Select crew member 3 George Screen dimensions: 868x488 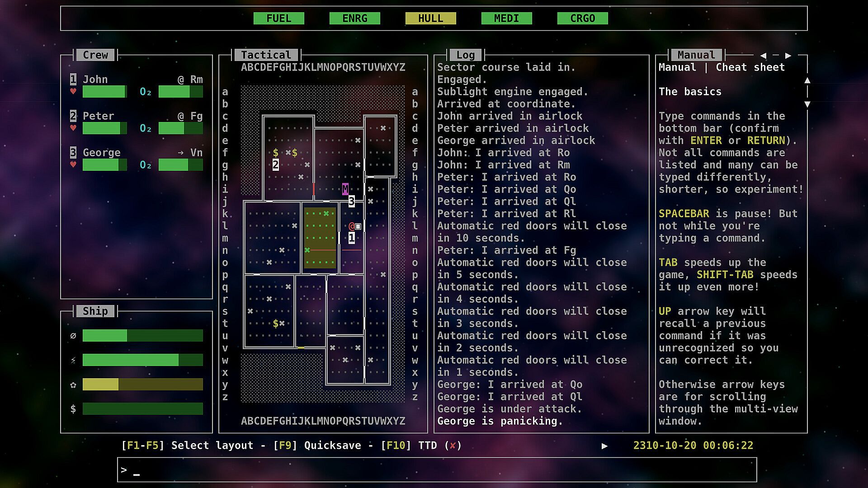click(95, 153)
